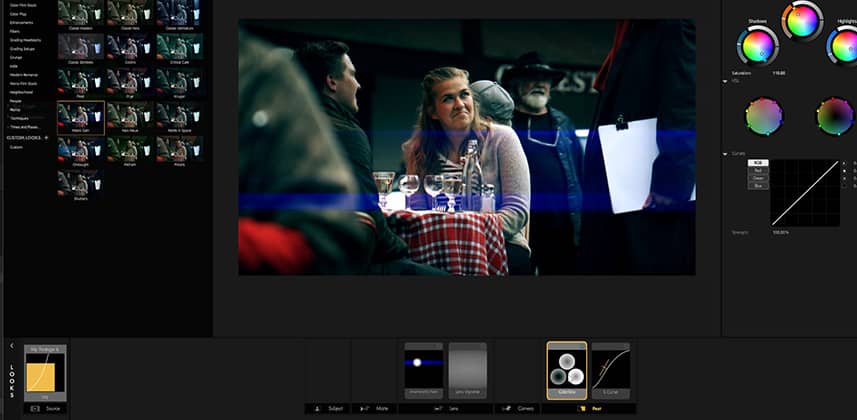The image size is (857, 420).
Task: Open the Times and Places category
Action: (x=24, y=127)
